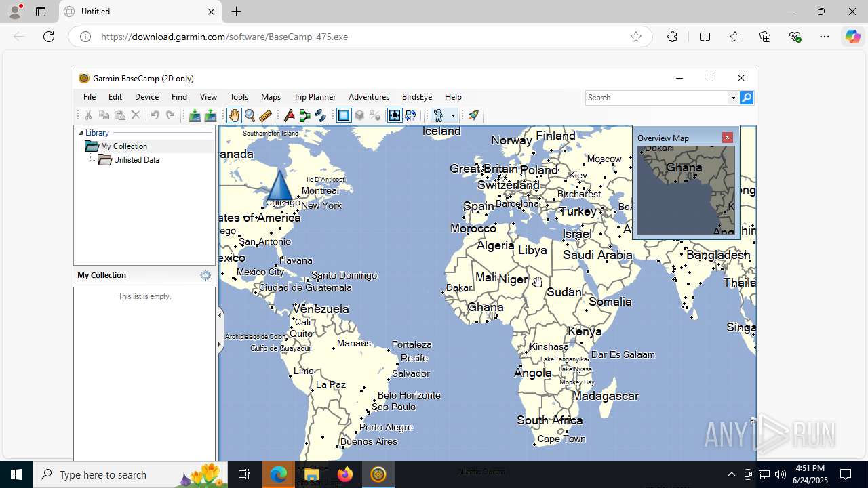
Task: Click into the BaseCamp Search field
Action: click(x=656, y=98)
